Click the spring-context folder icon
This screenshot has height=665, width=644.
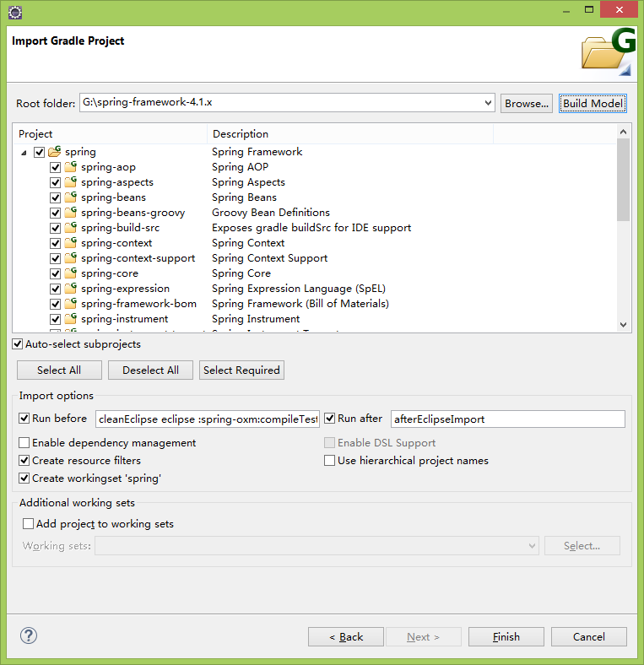pyautogui.click(x=70, y=243)
